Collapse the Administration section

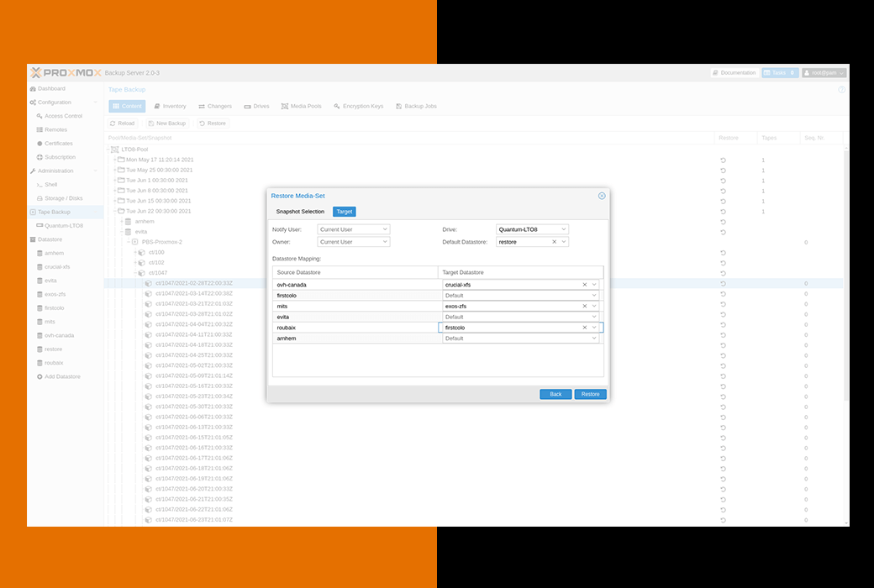pos(95,171)
